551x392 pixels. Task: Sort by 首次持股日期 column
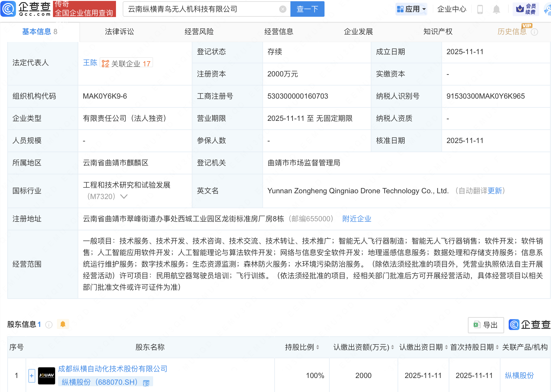[497, 347]
